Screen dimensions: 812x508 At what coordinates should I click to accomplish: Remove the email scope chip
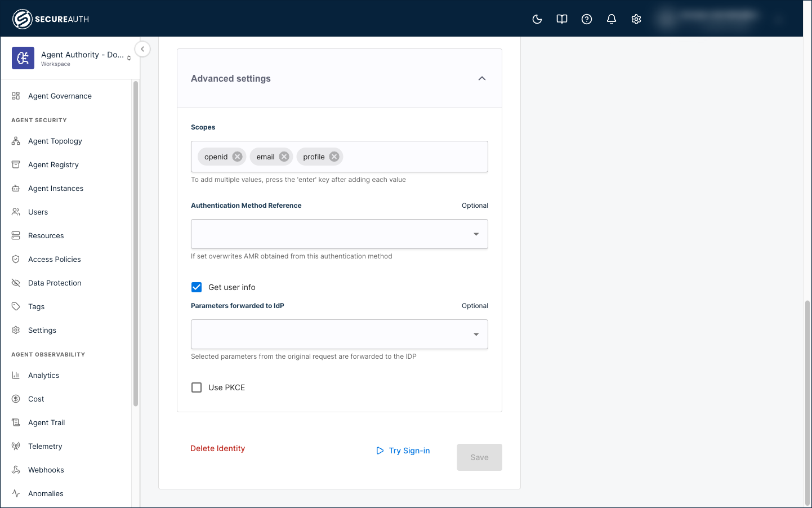tap(284, 157)
